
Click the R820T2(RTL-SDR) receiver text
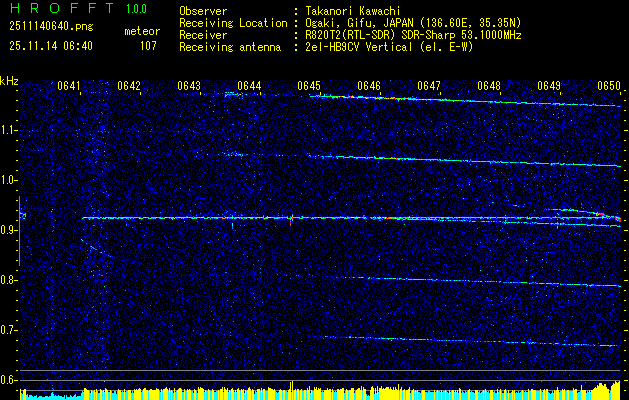[413, 35]
